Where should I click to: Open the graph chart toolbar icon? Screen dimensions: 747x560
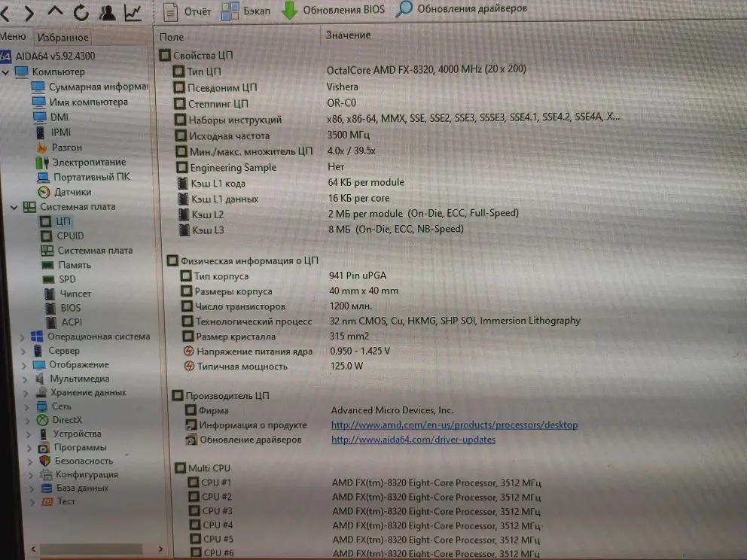pos(133,12)
